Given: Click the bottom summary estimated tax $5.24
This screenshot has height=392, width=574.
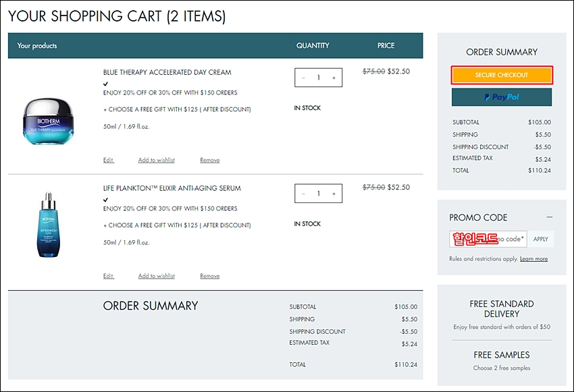Looking at the screenshot, I should [409, 344].
